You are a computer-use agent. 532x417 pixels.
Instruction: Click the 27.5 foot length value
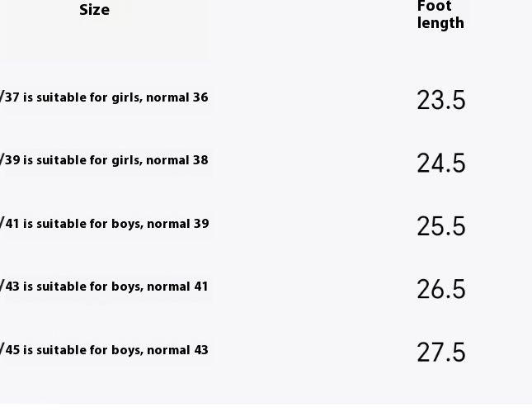440,353
